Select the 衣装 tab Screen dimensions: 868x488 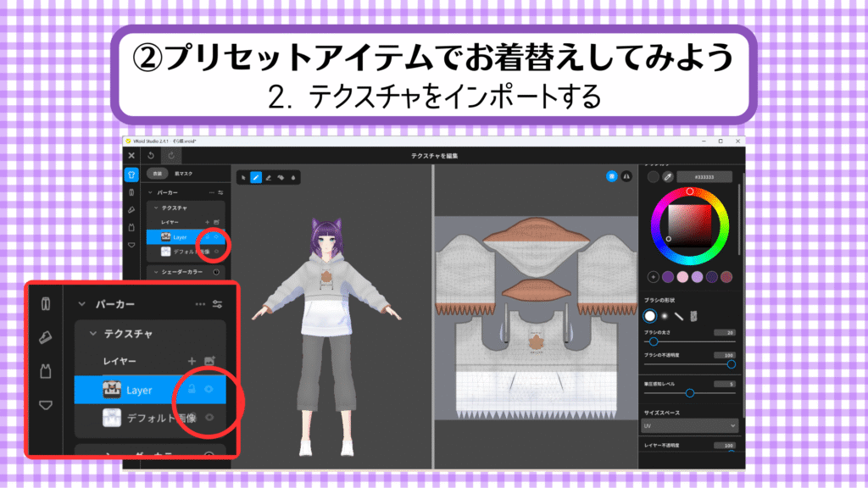(x=158, y=174)
